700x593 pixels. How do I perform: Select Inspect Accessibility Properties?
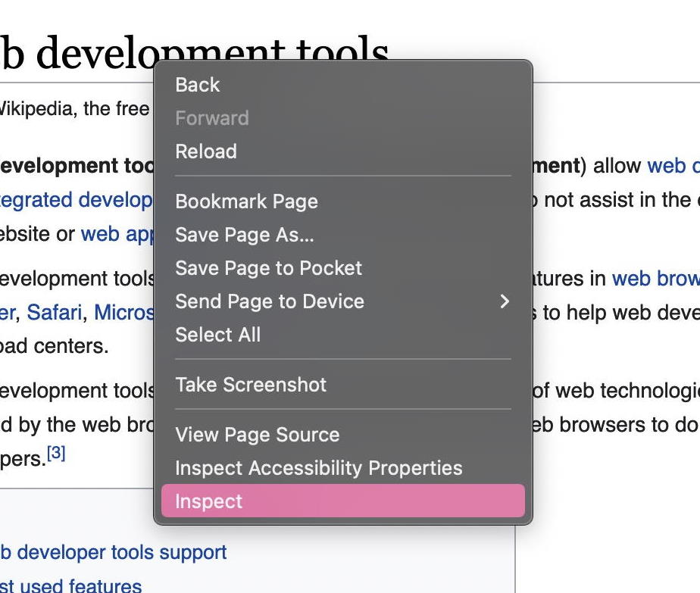(343, 467)
